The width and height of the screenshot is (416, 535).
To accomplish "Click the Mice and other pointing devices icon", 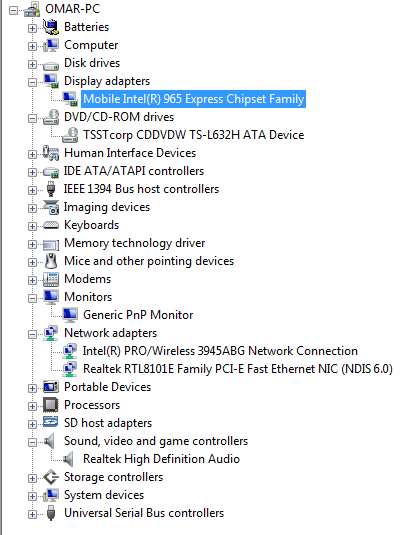I will pyautogui.click(x=51, y=261).
